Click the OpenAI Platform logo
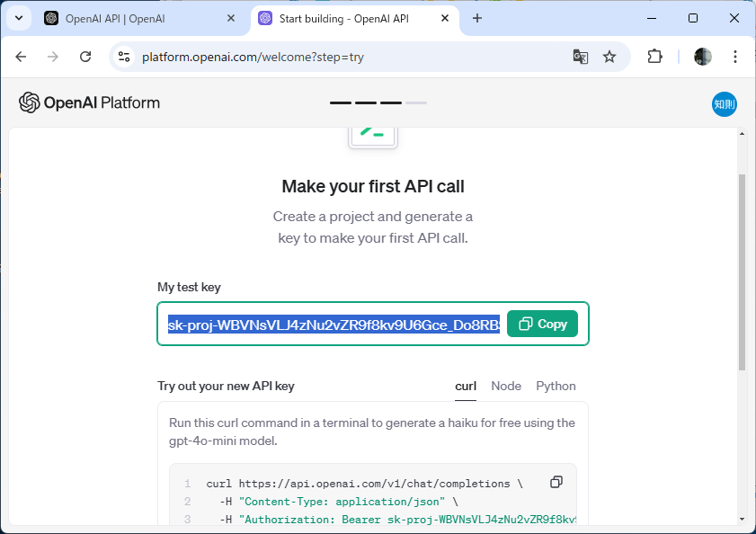Image resolution: width=756 pixels, height=534 pixels. click(89, 102)
